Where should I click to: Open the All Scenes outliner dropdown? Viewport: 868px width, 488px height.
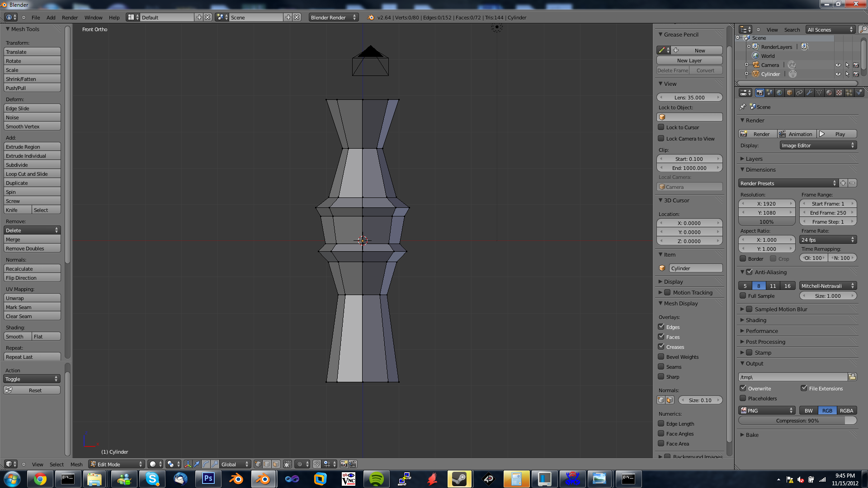click(x=830, y=29)
